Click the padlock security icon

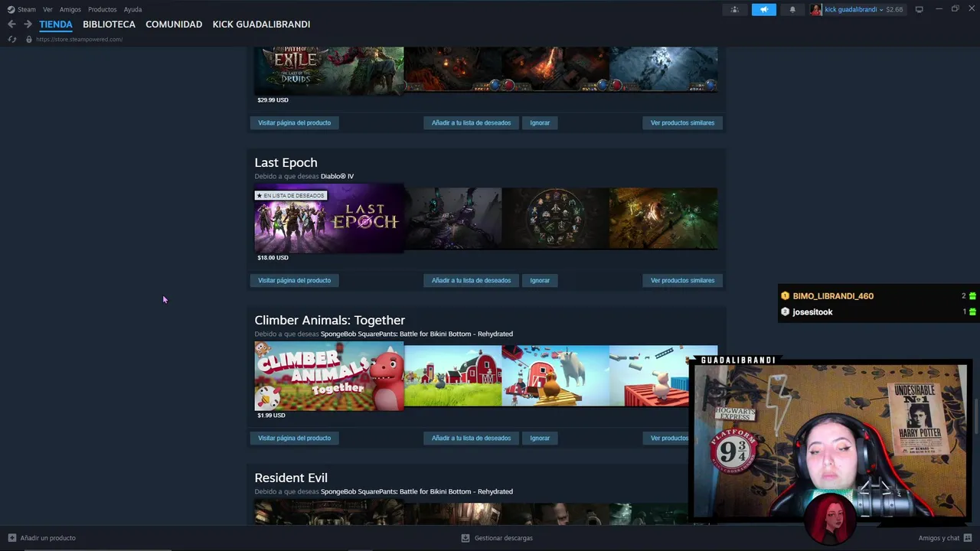29,39
